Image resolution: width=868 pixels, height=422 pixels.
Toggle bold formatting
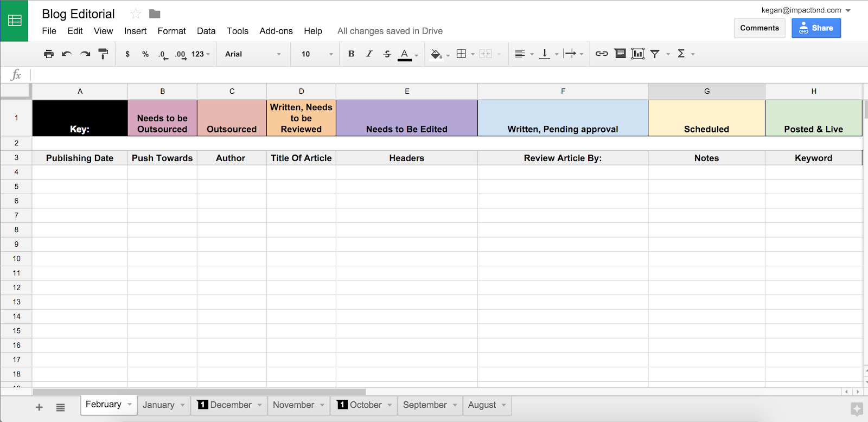click(x=351, y=54)
